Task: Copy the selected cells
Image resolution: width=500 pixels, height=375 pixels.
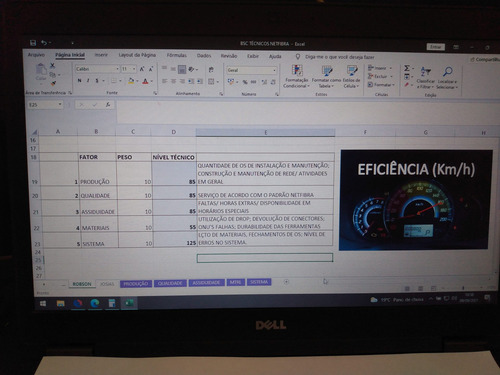Action: point(53,75)
